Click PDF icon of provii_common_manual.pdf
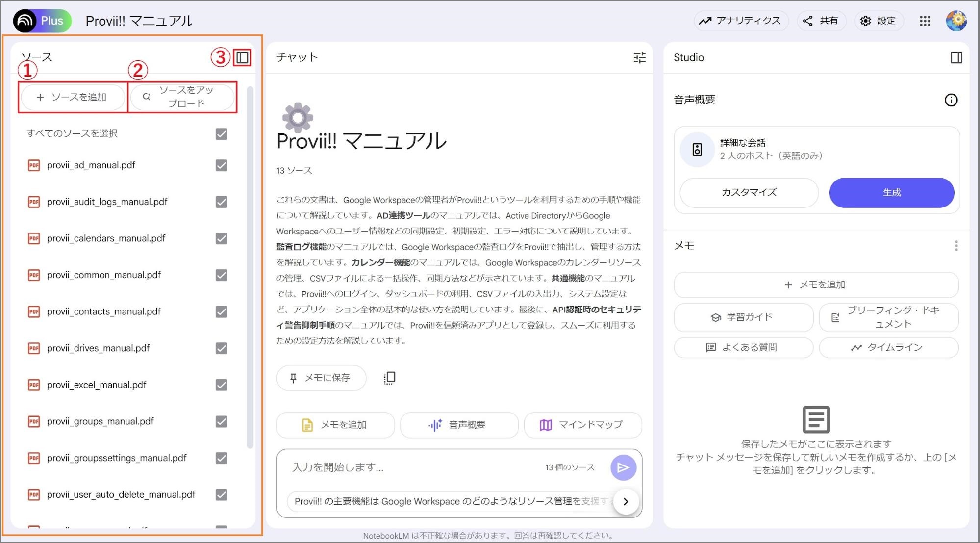 pos(34,275)
